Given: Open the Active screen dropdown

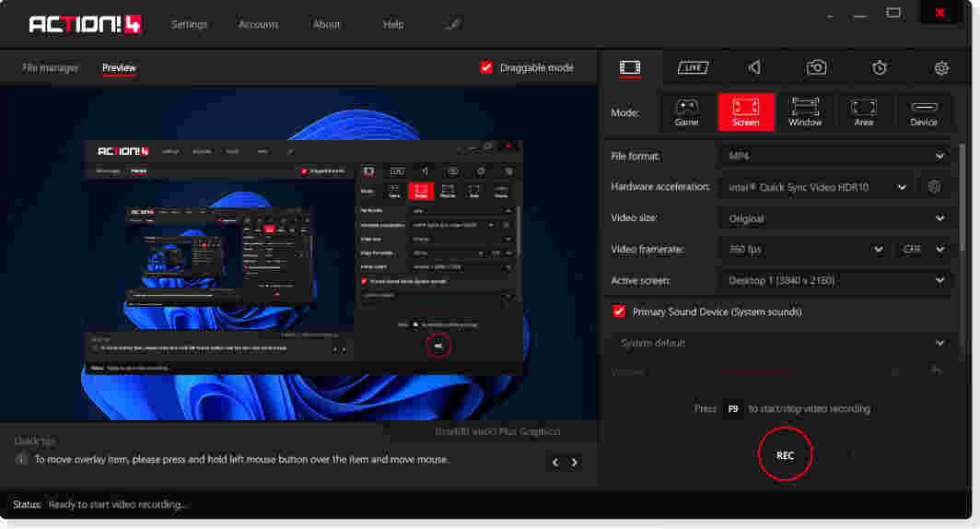Looking at the screenshot, I should coord(834,280).
